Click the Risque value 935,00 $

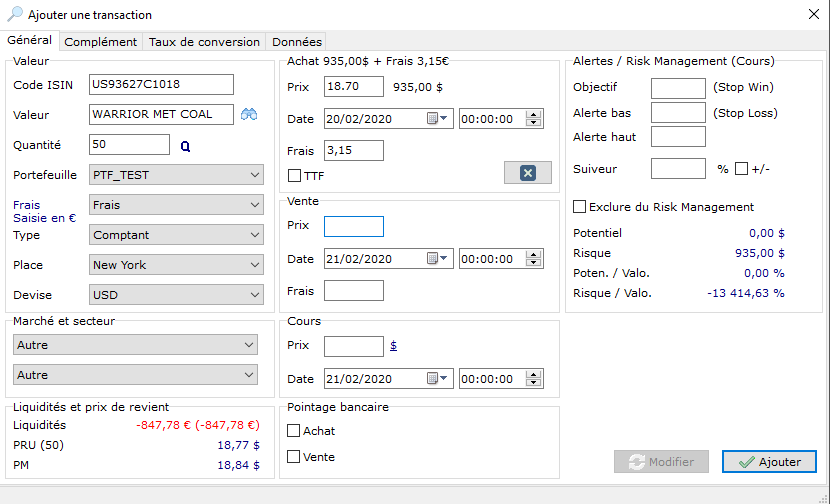click(760, 253)
